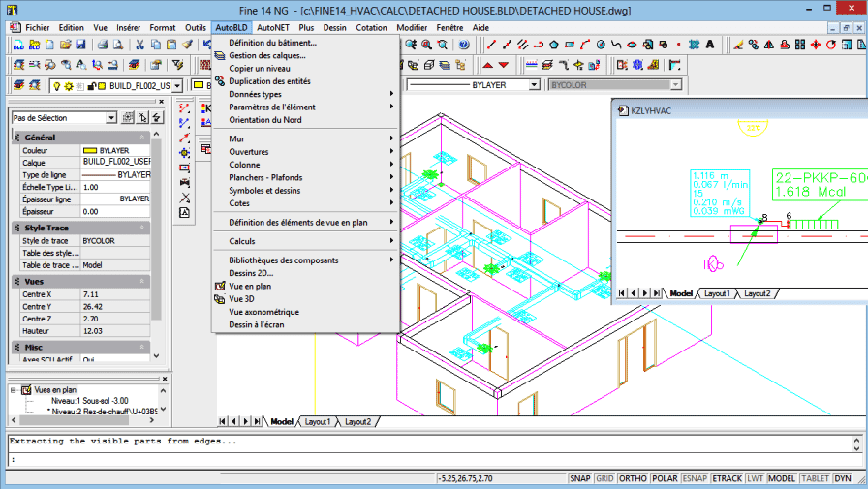The width and height of the screenshot is (868, 489).
Task: Click the Quick Select icon in properties panel
Action: pos(157,117)
